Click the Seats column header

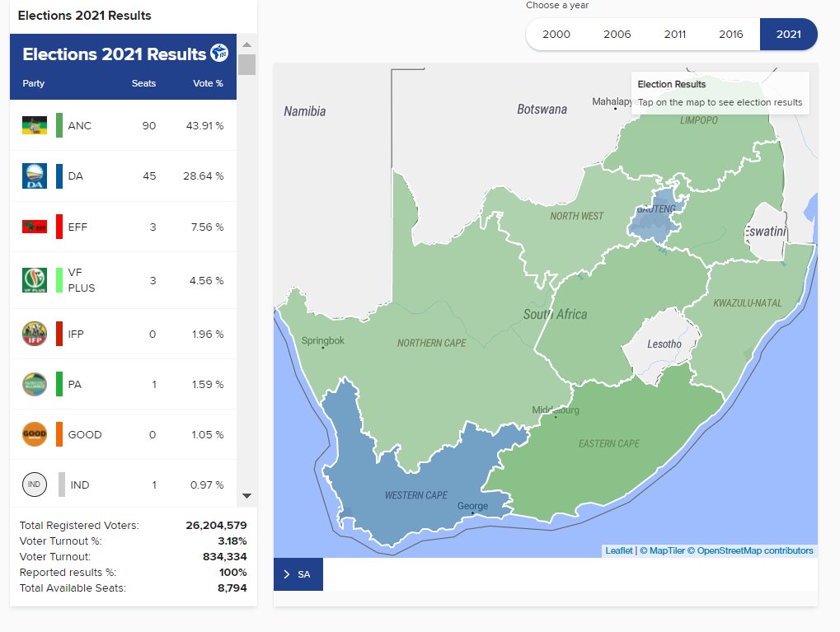coord(143,83)
